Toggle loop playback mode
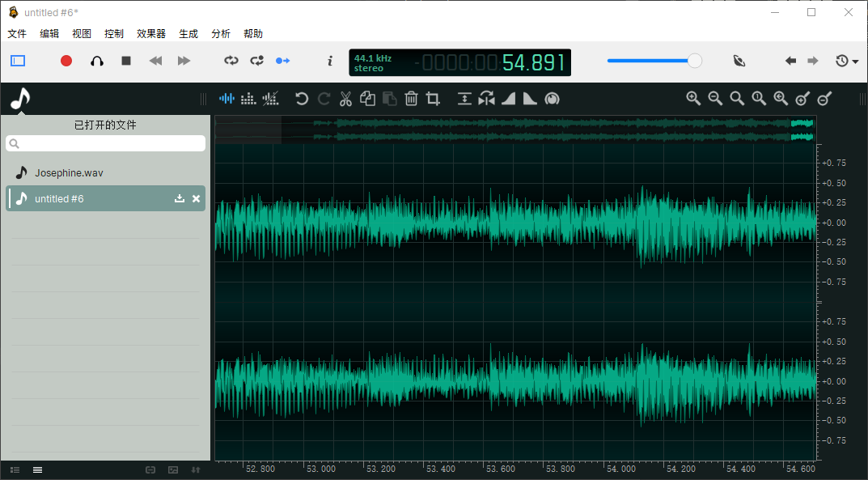868x480 pixels. coord(231,60)
